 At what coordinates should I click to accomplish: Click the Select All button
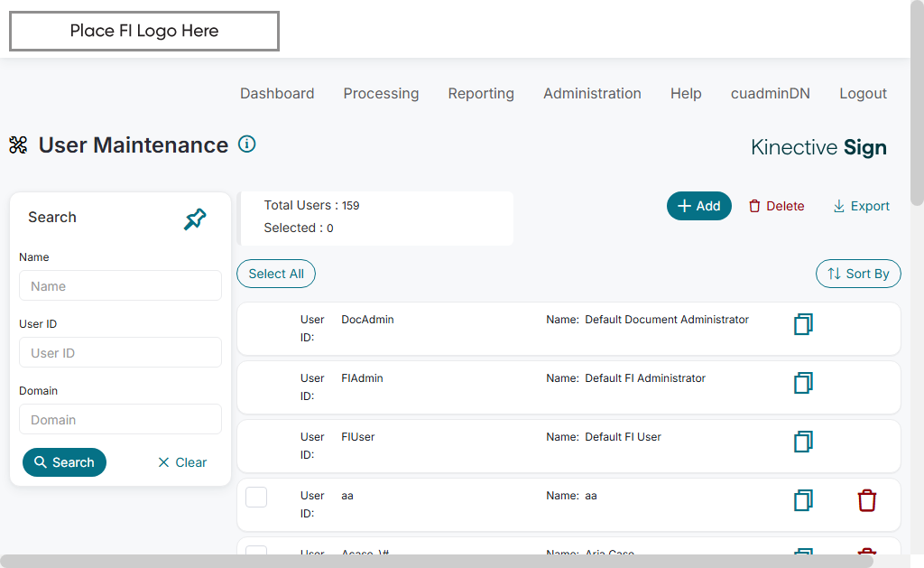click(x=276, y=274)
